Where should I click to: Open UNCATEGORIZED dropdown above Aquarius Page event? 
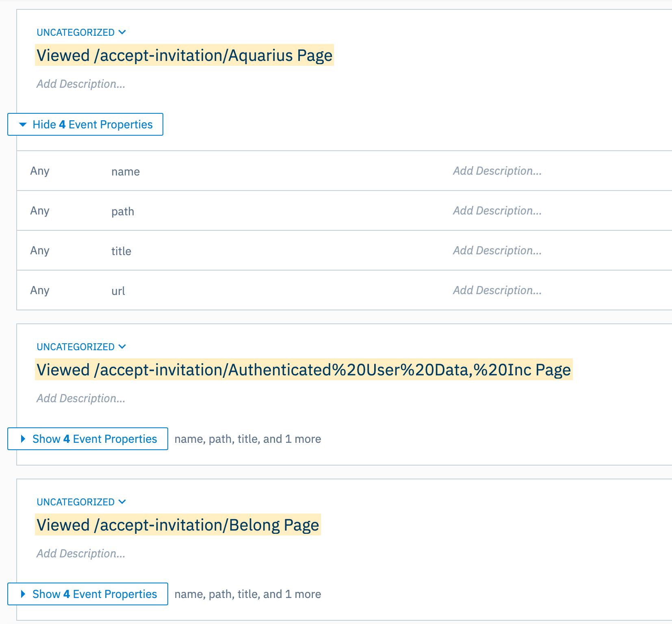click(81, 32)
